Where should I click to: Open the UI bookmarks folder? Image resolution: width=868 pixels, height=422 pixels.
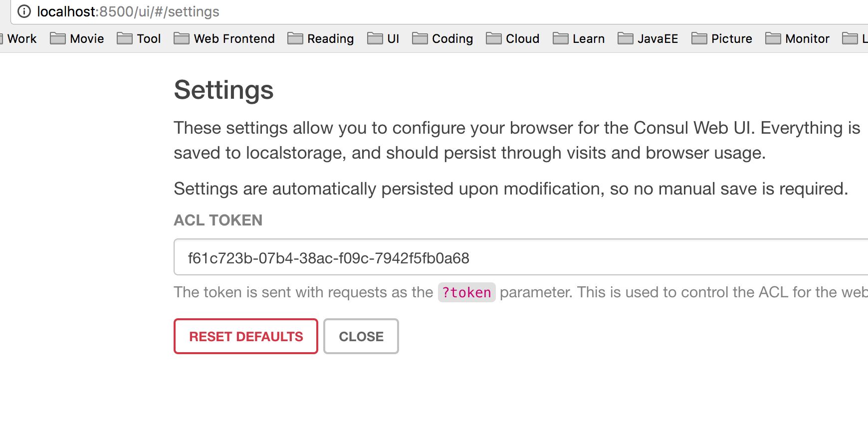pyautogui.click(x=383, y=39)
